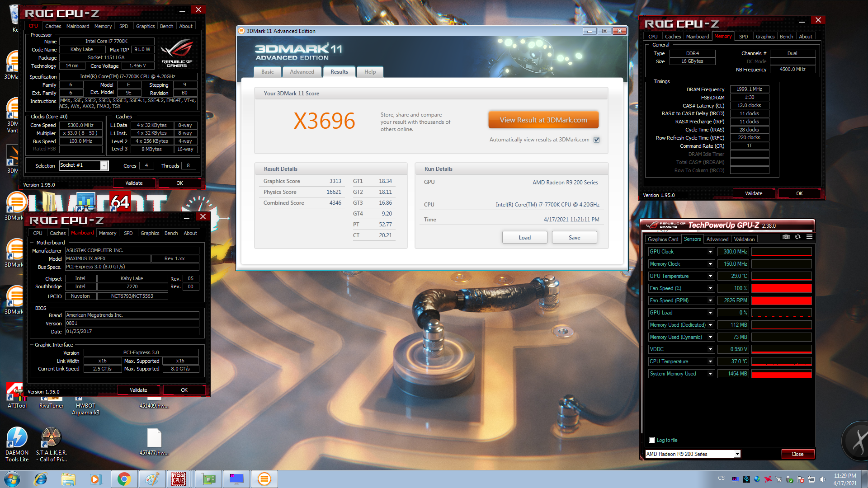Select the GPU-Z graphics card taskbar button
868x488 pixels.
208,479
